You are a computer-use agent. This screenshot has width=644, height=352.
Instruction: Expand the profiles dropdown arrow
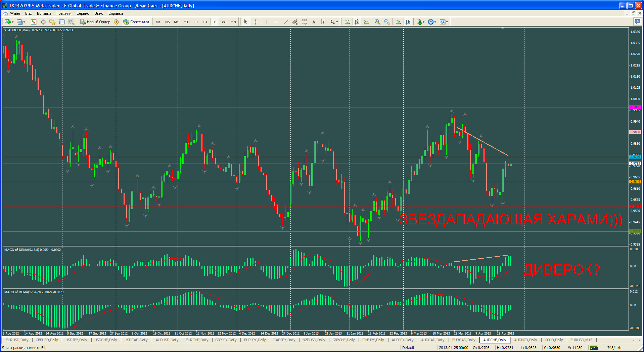[24, 22]
